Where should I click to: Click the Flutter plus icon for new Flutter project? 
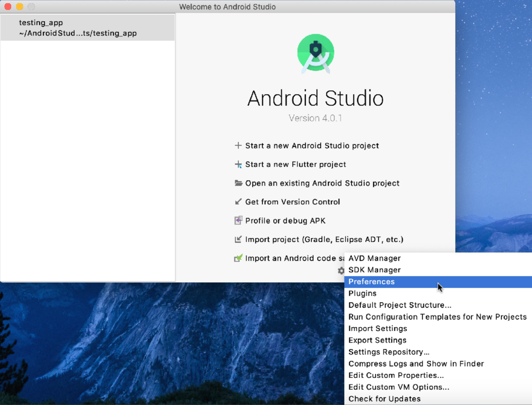click(238, 165)
